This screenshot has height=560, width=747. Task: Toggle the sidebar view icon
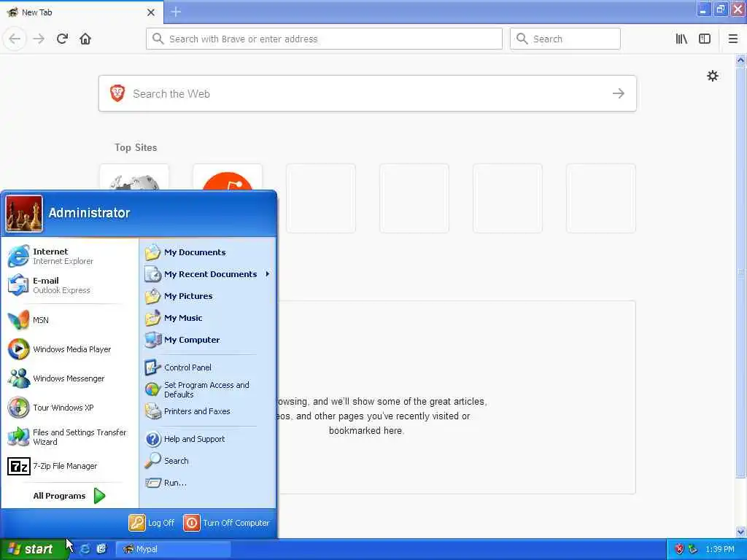coord(705,39)
